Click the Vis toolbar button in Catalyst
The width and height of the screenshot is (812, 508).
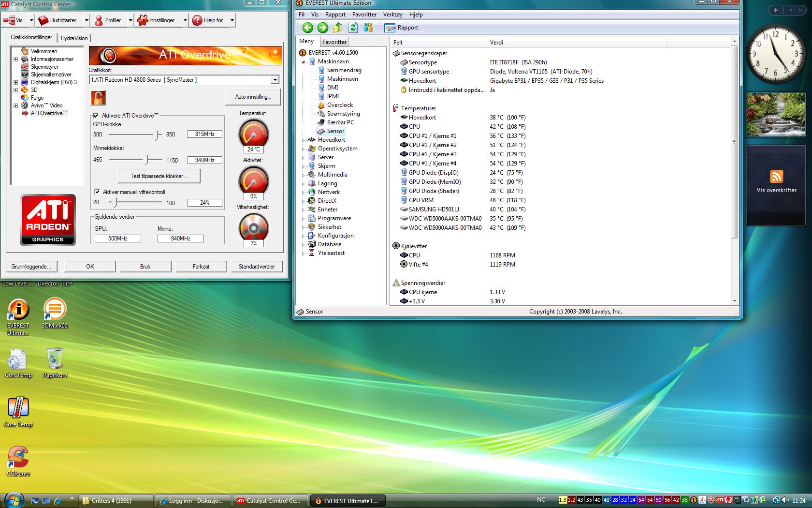14,20
